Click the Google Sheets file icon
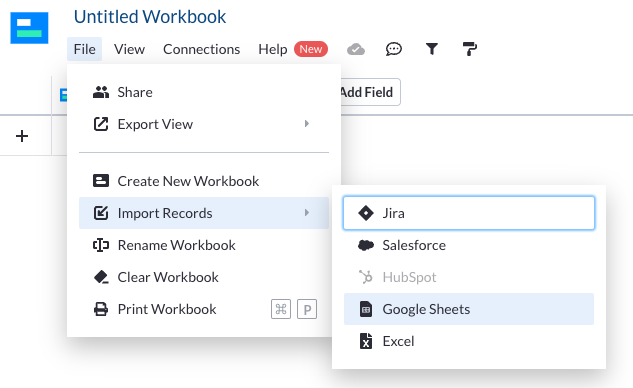This screenshot has width=633, height=388. tap(366, 309)
